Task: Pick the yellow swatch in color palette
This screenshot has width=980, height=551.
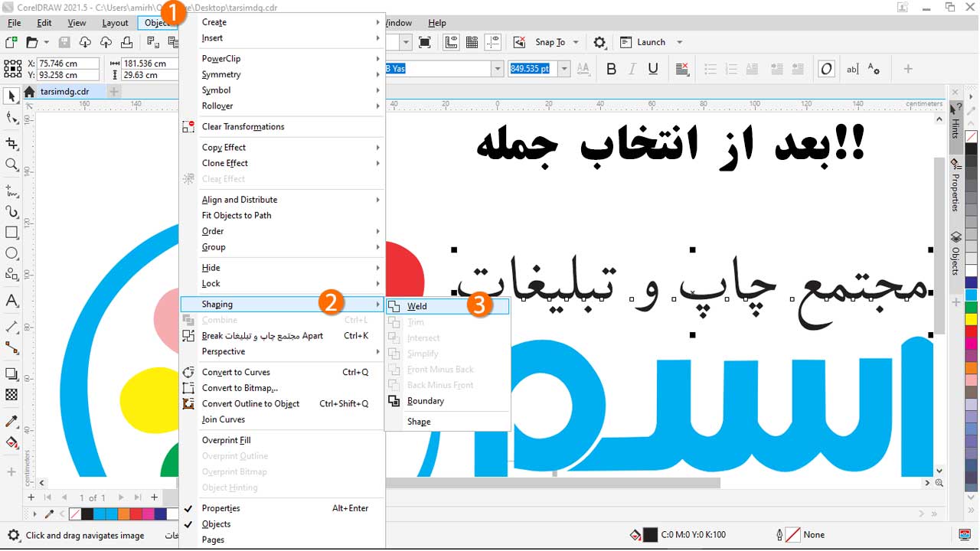Action: [971, 319]
